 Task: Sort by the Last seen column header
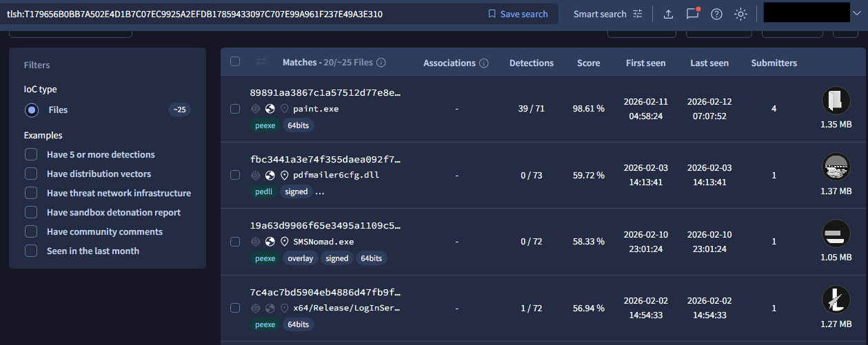pos(709,63)
